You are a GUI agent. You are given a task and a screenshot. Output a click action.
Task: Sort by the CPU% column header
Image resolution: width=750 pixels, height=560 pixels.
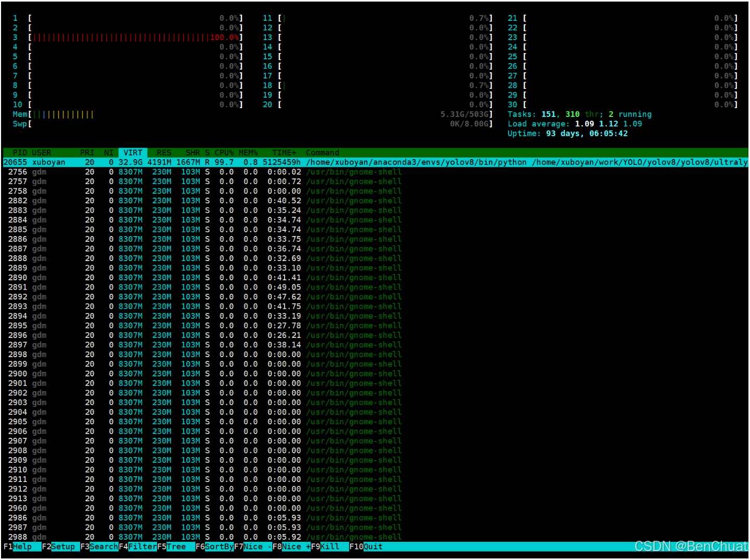224,152
